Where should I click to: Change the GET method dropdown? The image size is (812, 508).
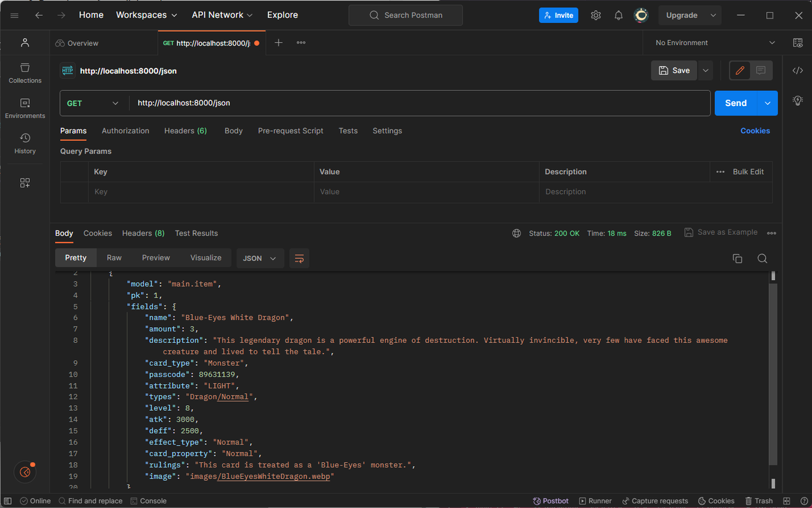point(93,103)
